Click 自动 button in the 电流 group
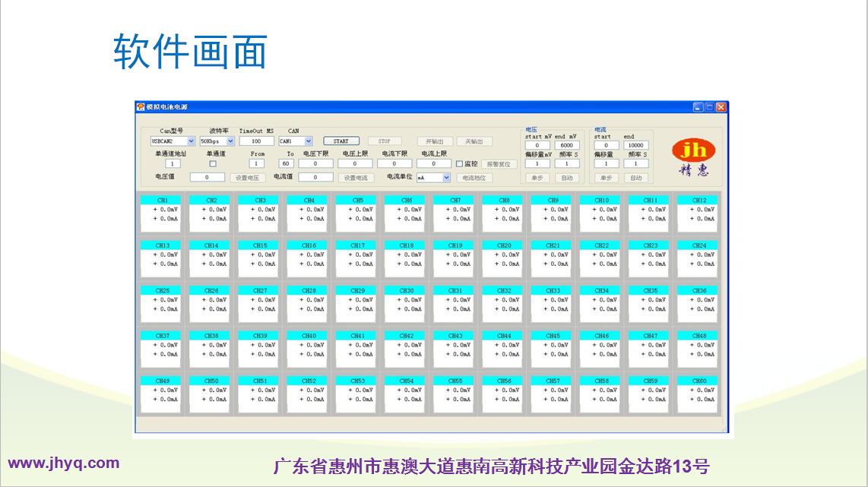Screen dimensions: 868x487 click(635, 178)
